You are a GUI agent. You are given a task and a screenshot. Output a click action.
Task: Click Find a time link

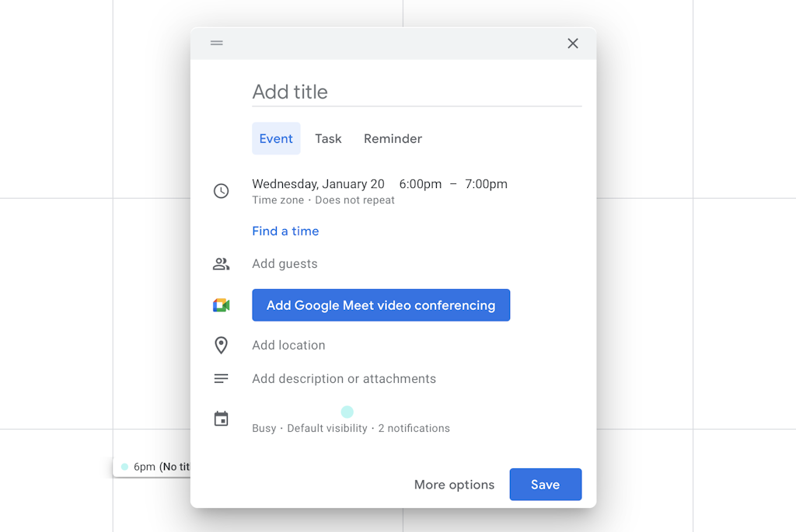[x=285, y=231]
